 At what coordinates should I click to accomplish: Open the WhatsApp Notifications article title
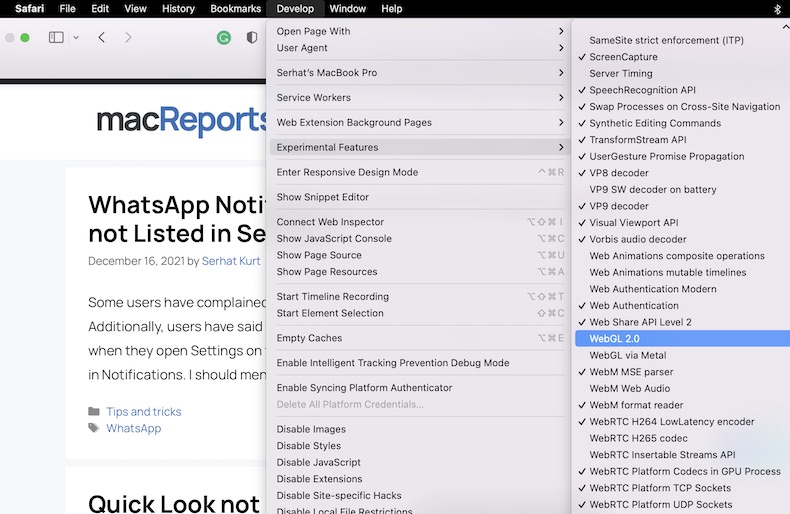(x=177, y=219)
